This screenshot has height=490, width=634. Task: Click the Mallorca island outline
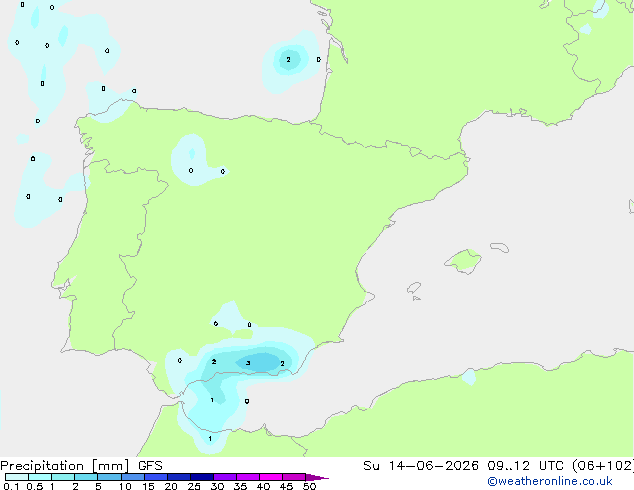(463, 261)
